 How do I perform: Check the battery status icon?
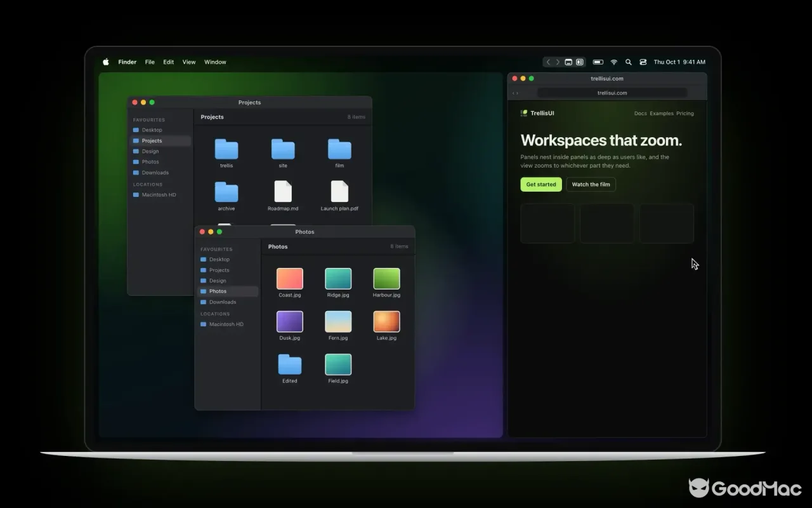598,62
